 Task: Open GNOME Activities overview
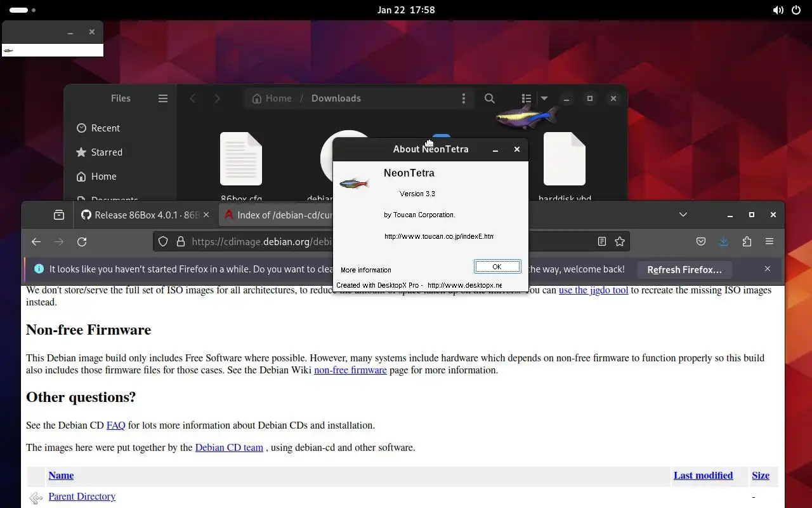click(23, 10)
